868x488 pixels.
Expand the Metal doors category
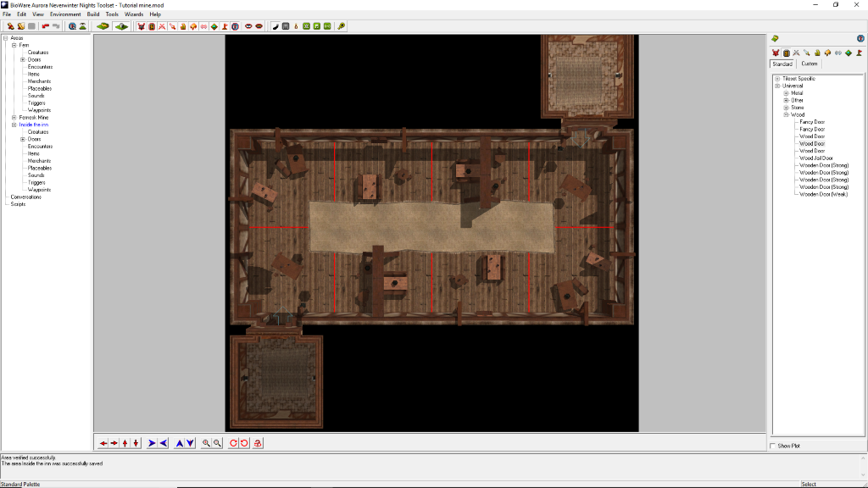tap(786, 93)
